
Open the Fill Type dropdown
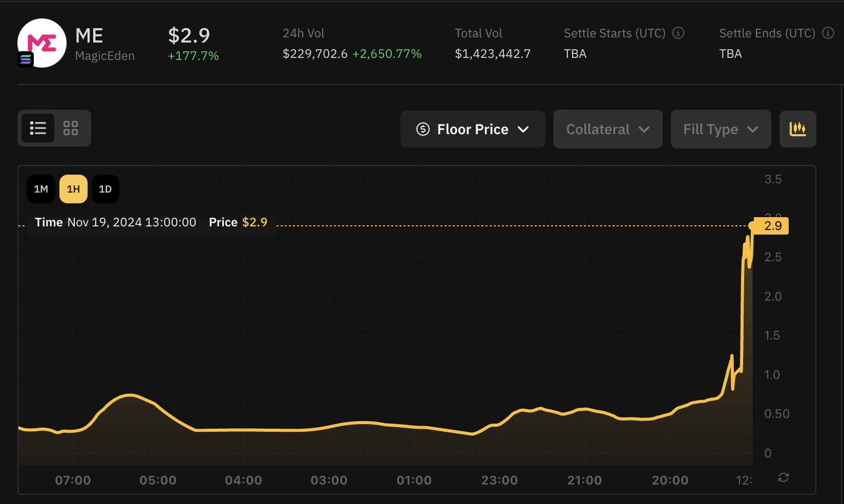[721, 129]
